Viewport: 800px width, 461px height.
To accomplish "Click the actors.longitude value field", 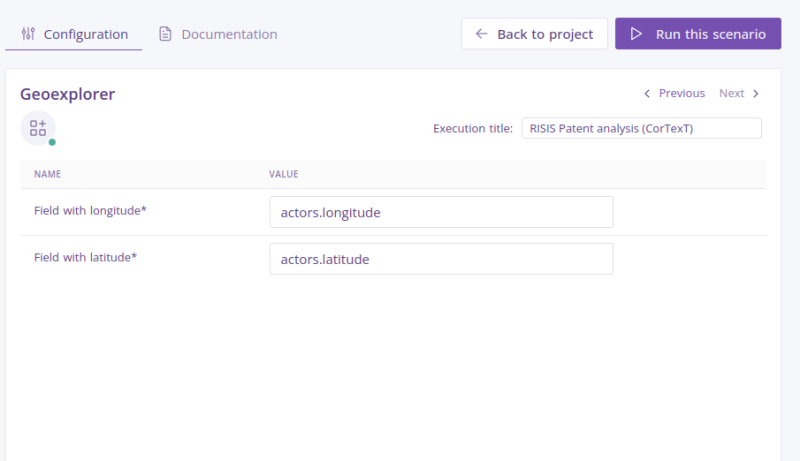I will click(x=441, y=212).
